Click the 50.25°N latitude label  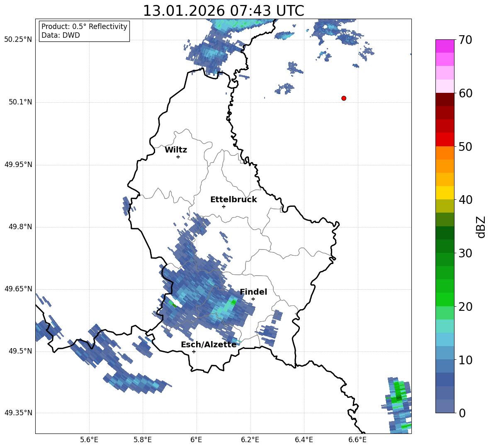click(x=18, y=40)
